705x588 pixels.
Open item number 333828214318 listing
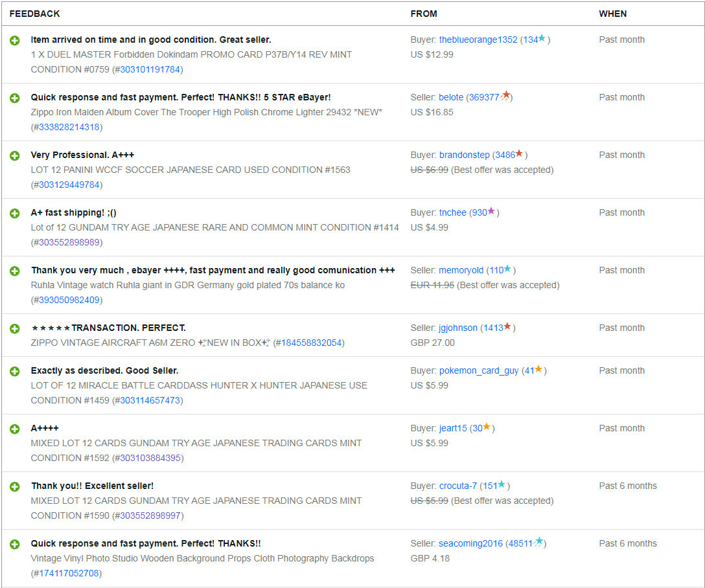(x=69, y=127)
